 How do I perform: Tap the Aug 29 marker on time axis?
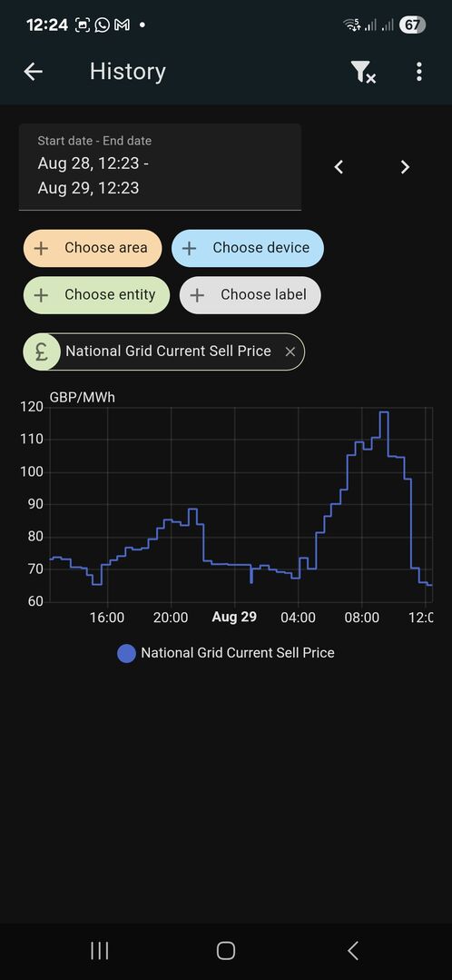point(234,618)
